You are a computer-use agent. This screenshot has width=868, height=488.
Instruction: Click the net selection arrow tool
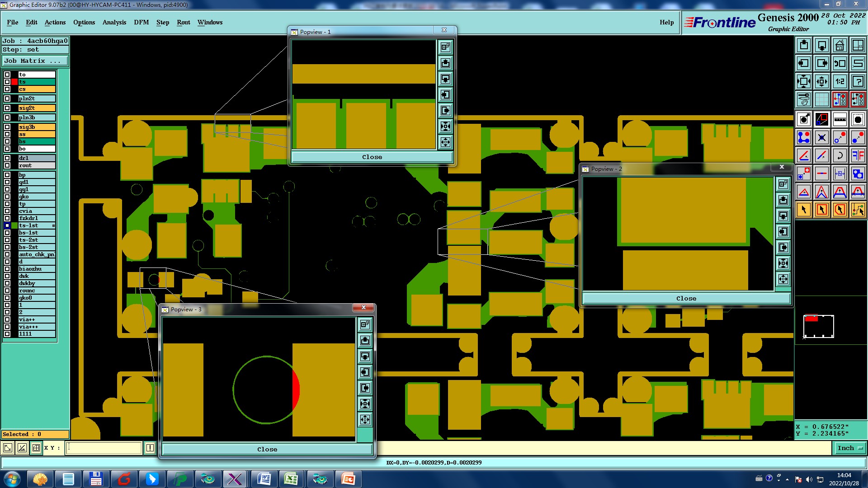coord(858,210)
